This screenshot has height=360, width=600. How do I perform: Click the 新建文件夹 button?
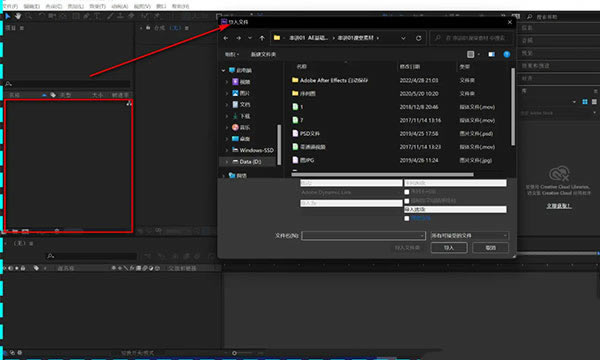point(263,54)
